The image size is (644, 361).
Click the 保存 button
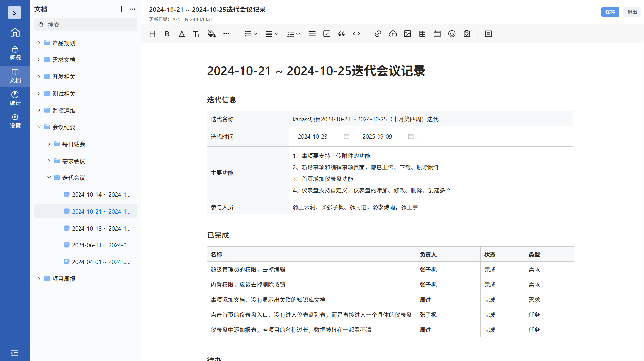coord(610,12)
